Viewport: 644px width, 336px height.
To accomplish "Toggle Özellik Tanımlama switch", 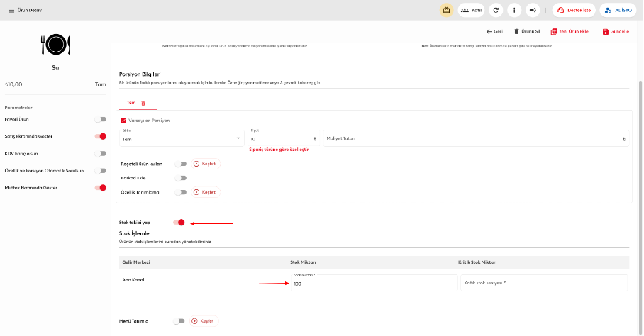I will tap(181, 192).
